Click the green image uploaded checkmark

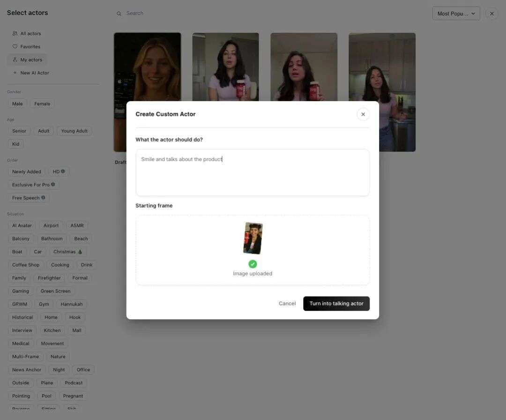click(253, 264)
